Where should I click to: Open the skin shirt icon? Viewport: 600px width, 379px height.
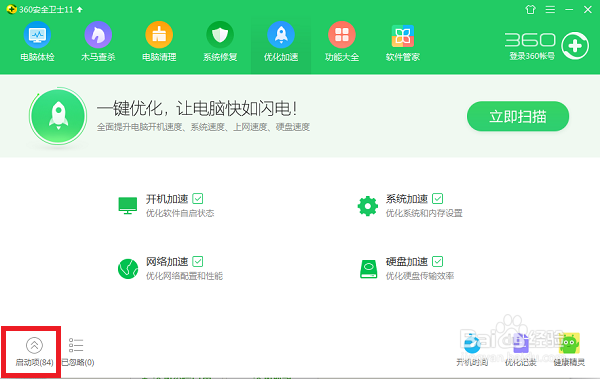tap(530, 10)
